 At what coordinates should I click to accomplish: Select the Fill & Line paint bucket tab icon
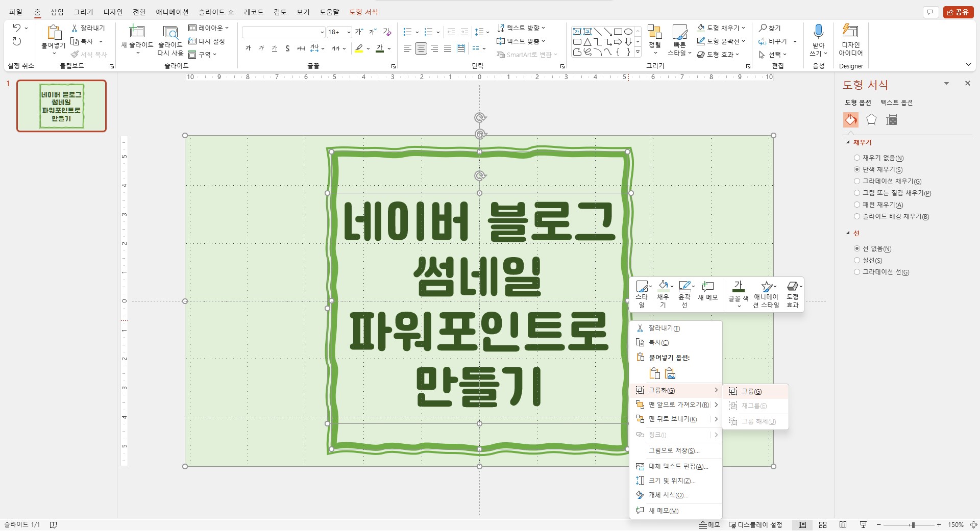coord(851,120)
